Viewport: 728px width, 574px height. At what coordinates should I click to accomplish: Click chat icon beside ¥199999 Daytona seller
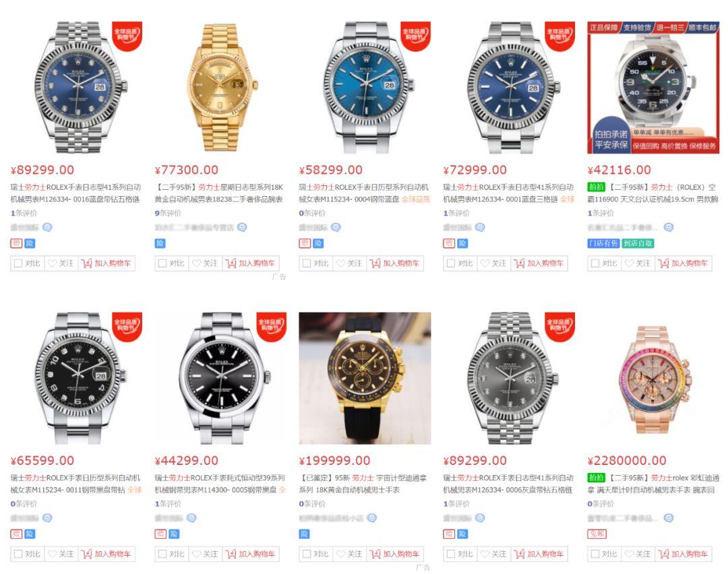371,518
